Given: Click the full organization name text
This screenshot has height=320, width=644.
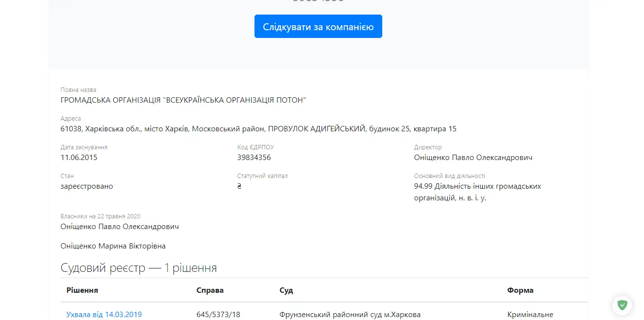Looking at the screenshot, I should click(x=183, y=100).
